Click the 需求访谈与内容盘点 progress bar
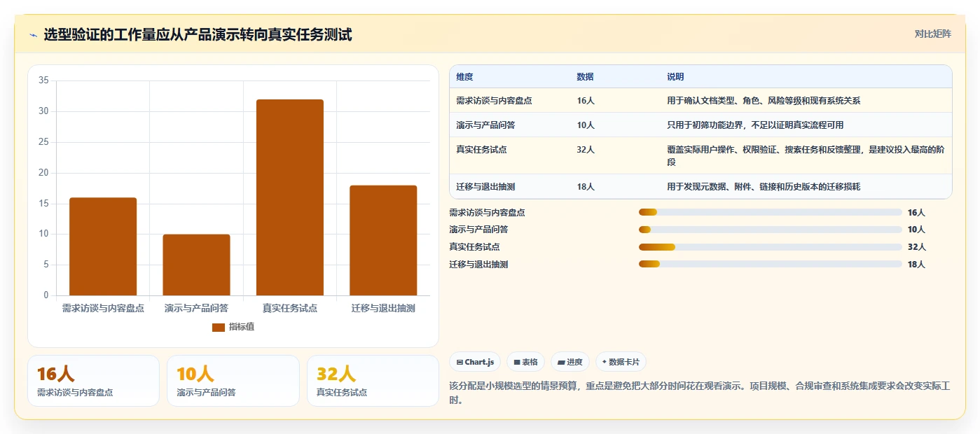This screenshot has width=980, height=434. coord(771,212)
